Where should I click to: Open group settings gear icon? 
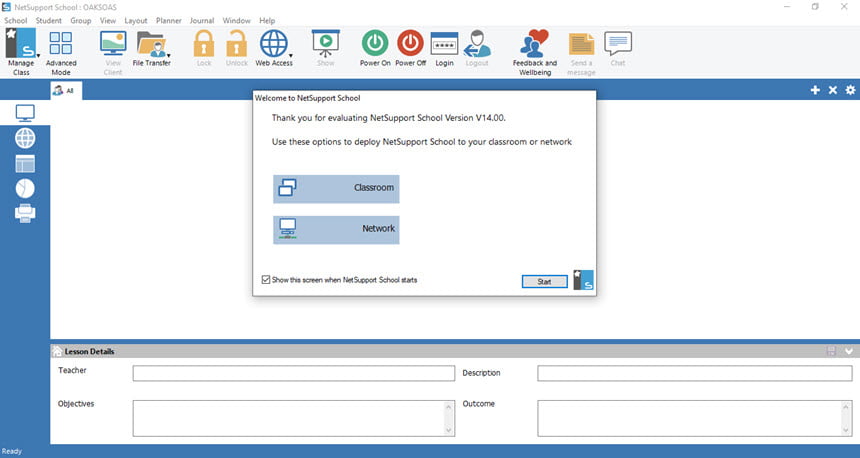pos(850,90)
